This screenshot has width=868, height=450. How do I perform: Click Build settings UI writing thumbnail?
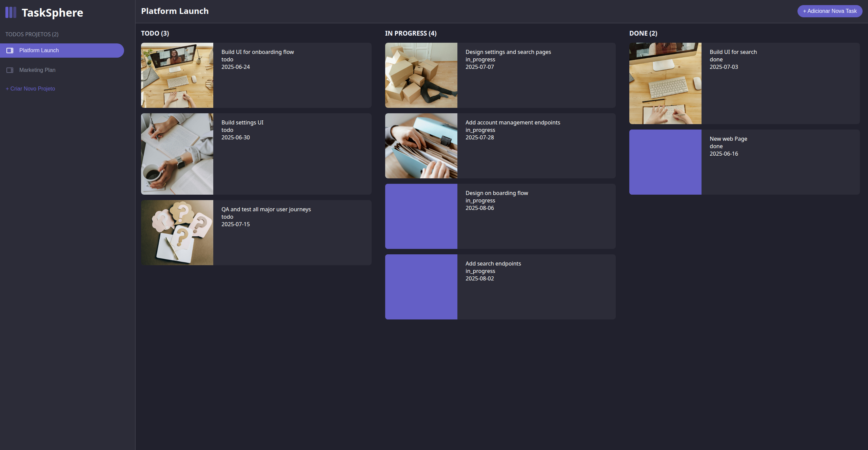tap(177, 154)
